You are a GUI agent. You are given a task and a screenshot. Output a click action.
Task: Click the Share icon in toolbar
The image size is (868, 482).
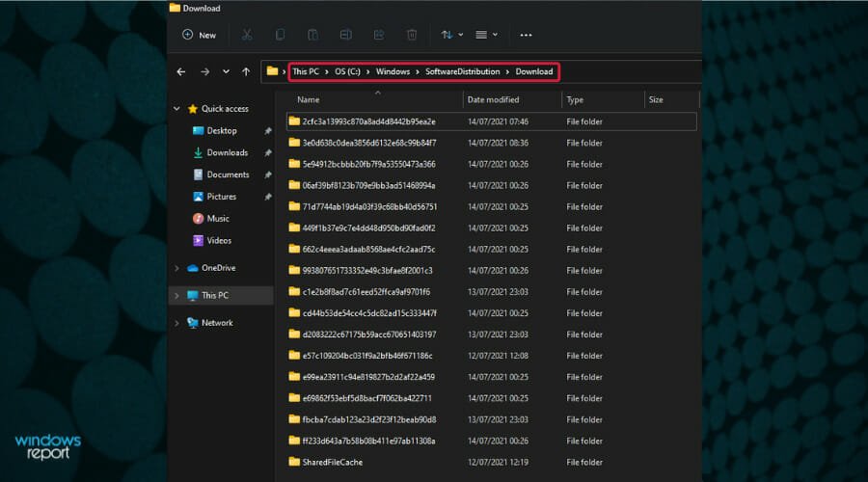tap(379, 35)
